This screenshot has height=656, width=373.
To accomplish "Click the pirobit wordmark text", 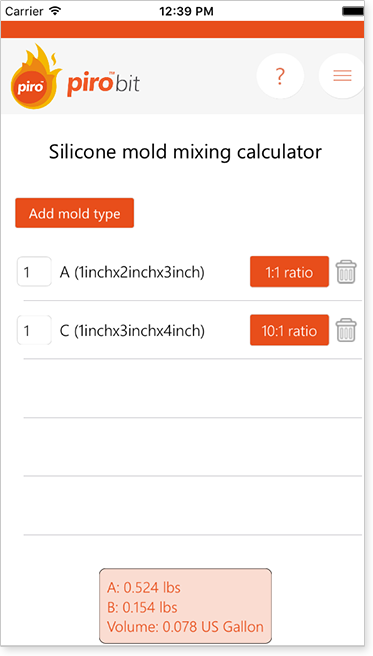I will 103,83.
